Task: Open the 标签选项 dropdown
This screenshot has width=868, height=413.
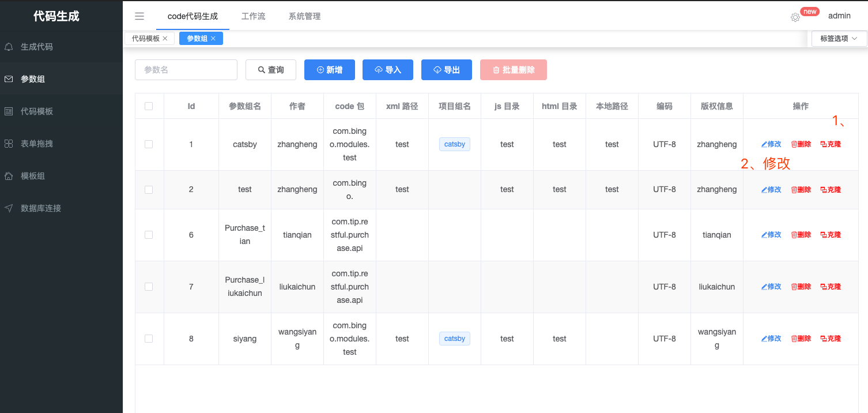Action: tap(839, 39)
